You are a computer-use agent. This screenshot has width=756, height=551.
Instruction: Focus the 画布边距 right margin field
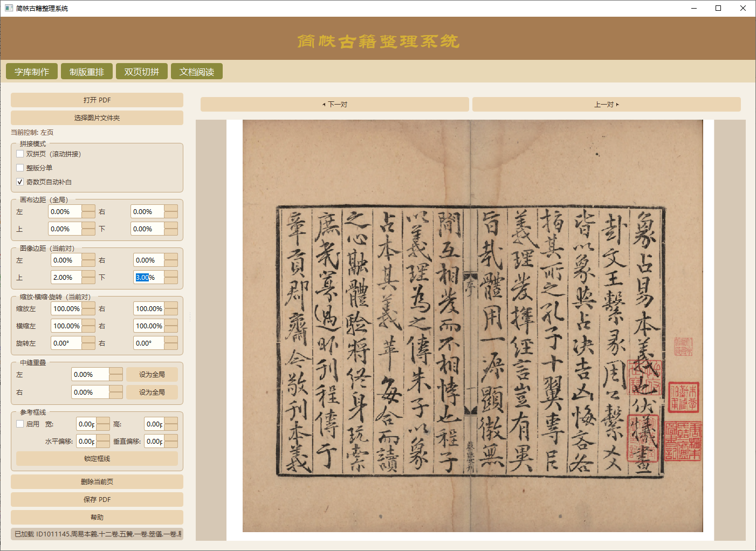(148, 212)
